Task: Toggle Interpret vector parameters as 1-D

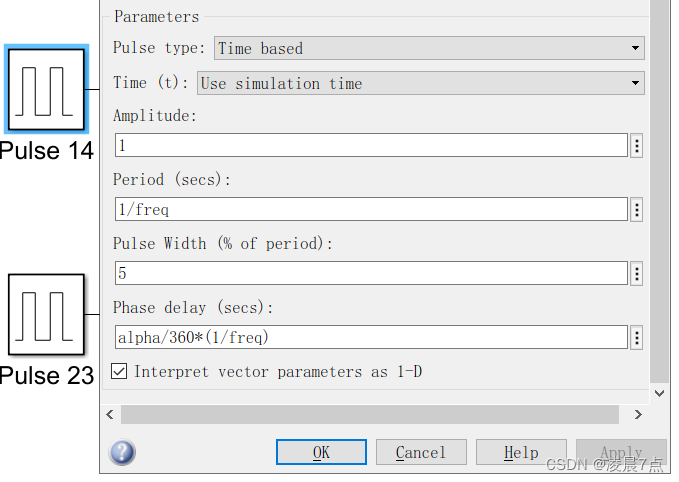Action: 119,372
